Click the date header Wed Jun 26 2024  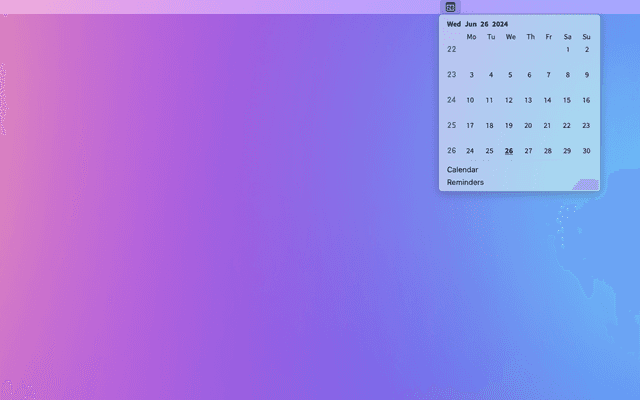477,24
